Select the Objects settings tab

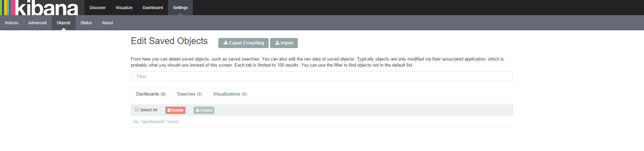click(63, 23)
